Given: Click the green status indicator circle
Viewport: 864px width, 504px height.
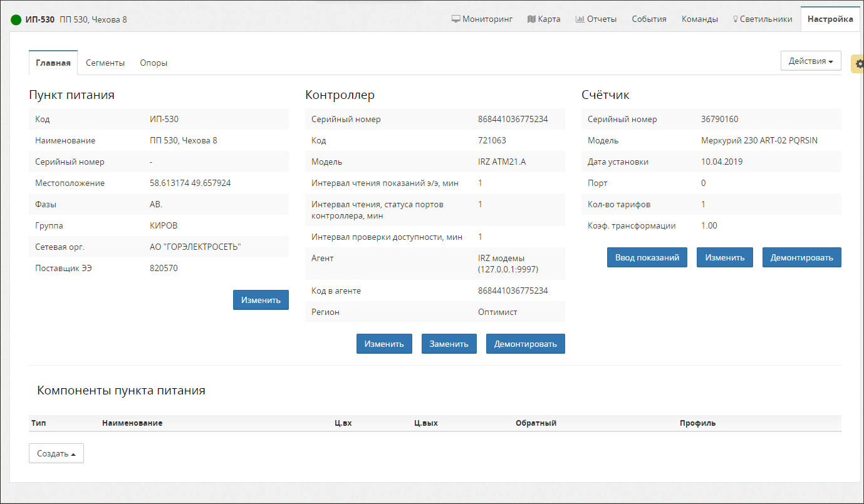Looking at the screenshot, I should tap(16, 19).
